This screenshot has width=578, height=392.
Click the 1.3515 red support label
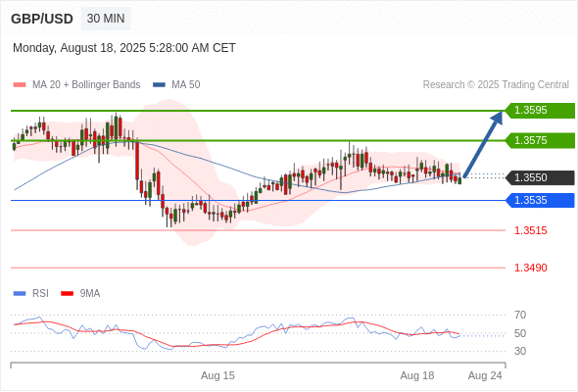[x=531, y=231]
